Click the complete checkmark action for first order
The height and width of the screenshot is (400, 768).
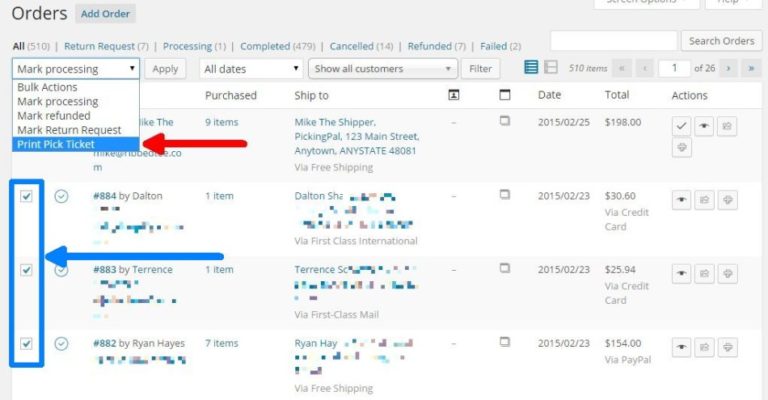click(x=681, y=126)
